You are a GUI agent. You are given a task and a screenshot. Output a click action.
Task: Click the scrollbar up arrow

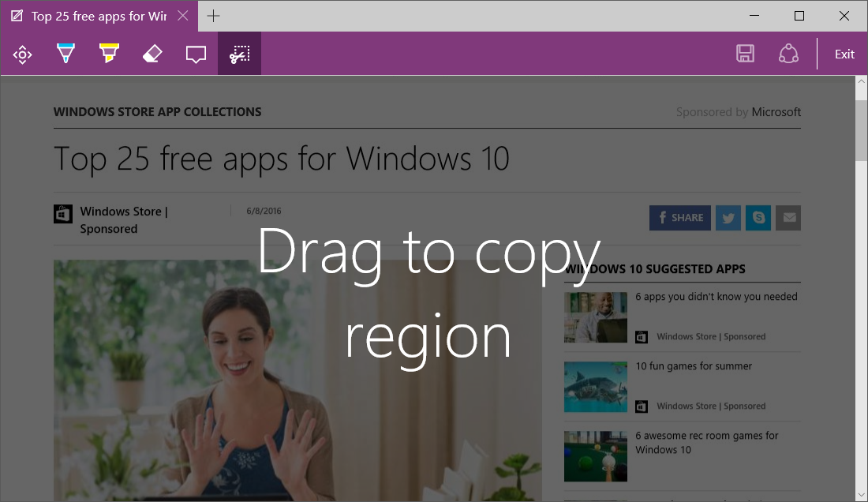[x=862, y=81]
